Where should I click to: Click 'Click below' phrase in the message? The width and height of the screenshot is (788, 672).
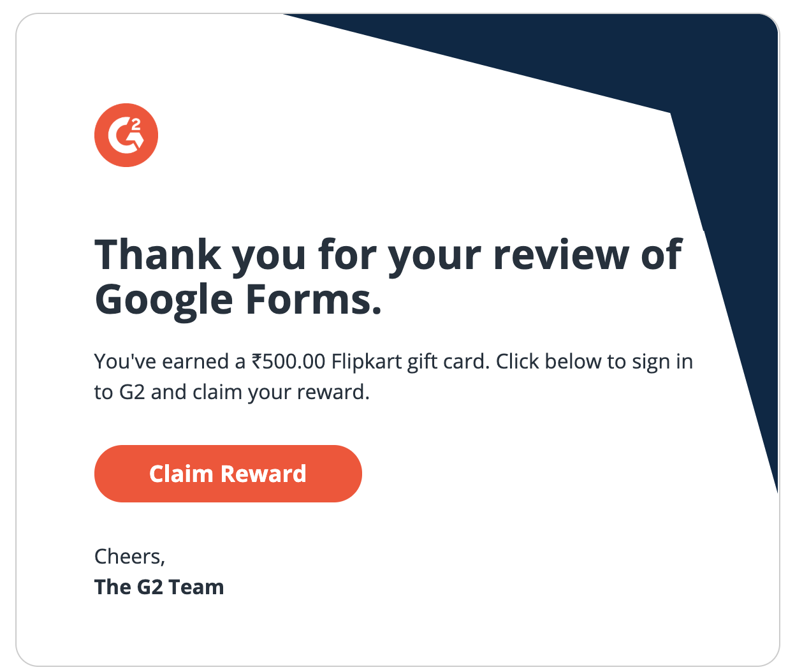[549, 362]
